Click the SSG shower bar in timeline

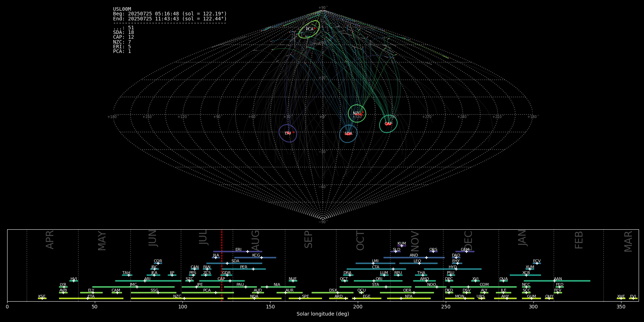(154, 293)
